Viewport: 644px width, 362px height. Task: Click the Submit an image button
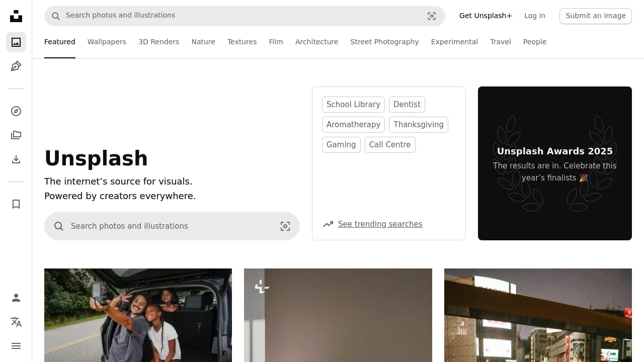pyautogui.click(x=596, y=16)
